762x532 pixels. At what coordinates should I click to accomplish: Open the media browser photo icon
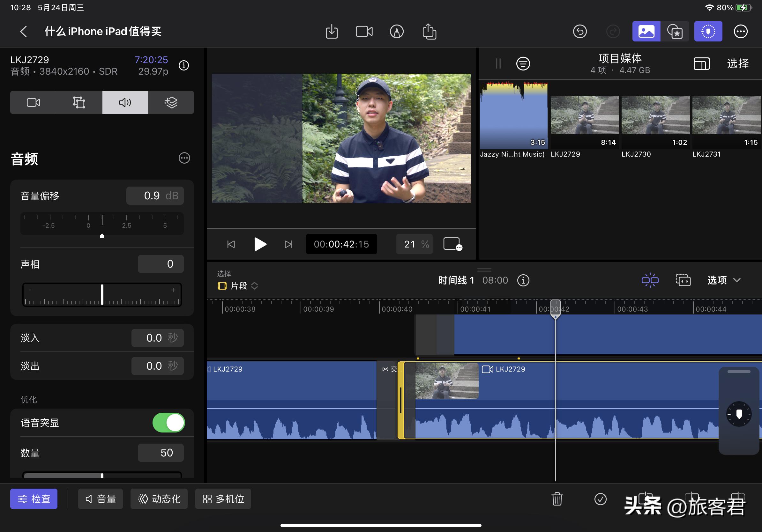point(646,31)
